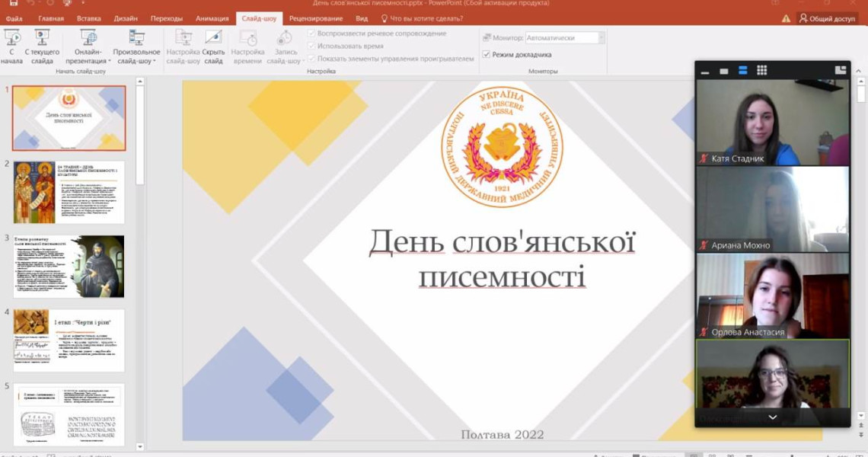Start slideshow from current slide icon
868x457 pixels.
42,37
